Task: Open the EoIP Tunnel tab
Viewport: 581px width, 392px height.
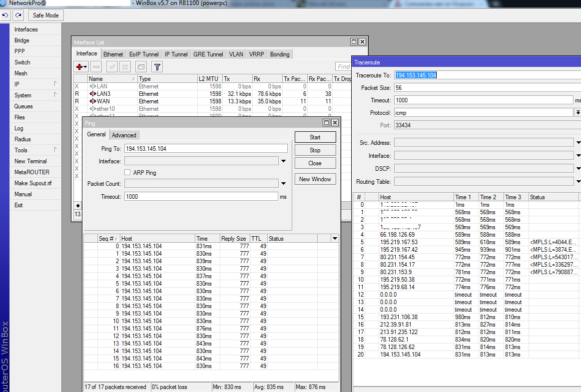Action: pyautogui.click(x=144, y=54)
